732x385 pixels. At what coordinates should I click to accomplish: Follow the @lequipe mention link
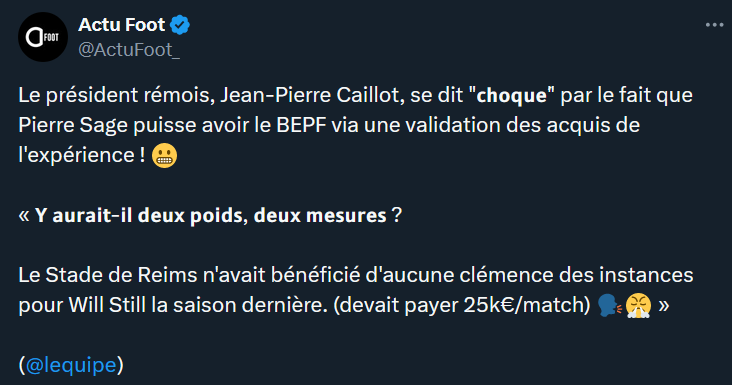[70, 365]
